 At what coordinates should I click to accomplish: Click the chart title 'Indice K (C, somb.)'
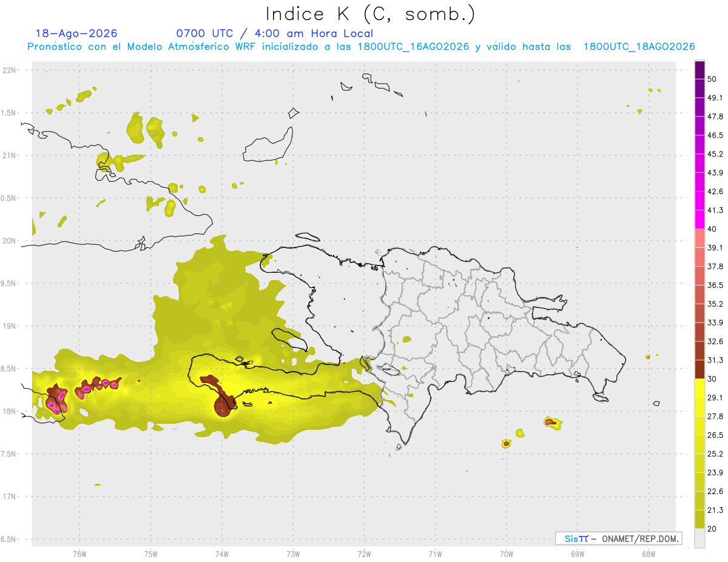click(x=370, y=14)
